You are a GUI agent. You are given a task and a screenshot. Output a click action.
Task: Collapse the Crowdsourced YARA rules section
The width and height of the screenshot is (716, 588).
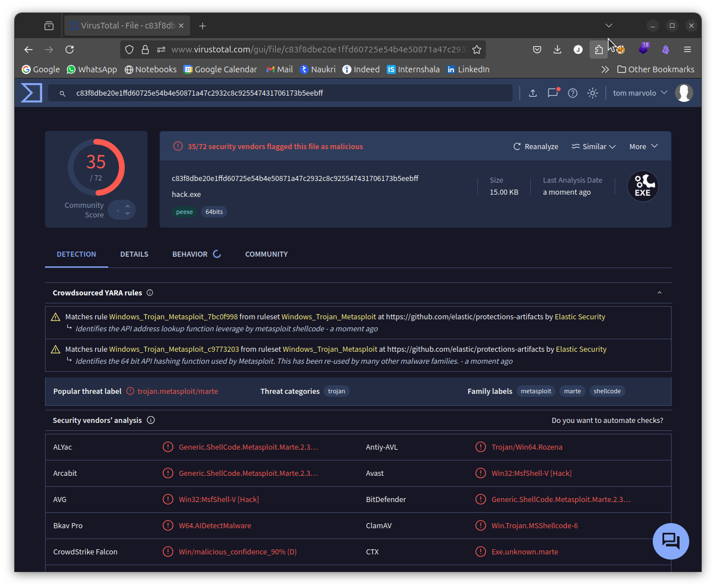660,293
